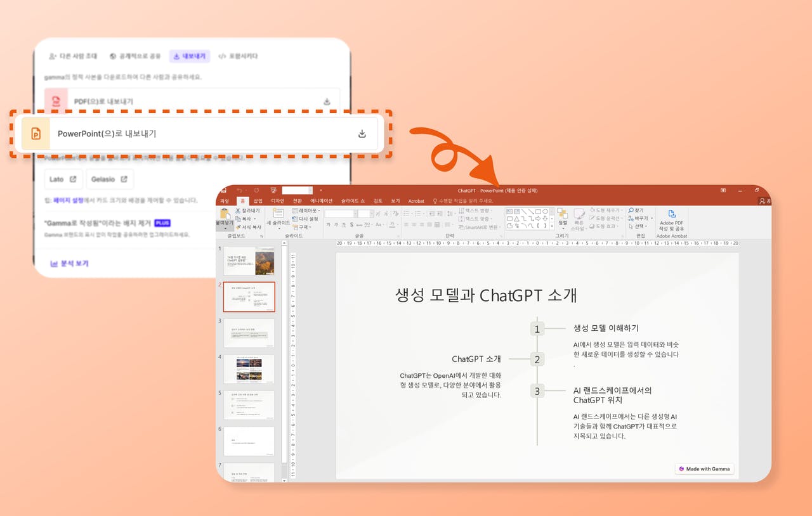Click the 붙여넣기 paste icon
Image resolution: width=812 pixels, height=516 pixels.
coord(225,214)
